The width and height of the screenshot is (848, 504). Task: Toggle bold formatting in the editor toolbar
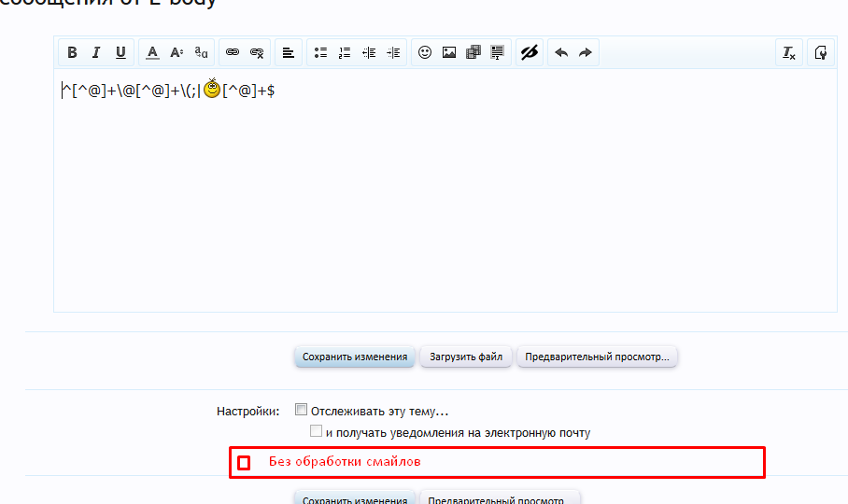(72, 53)
